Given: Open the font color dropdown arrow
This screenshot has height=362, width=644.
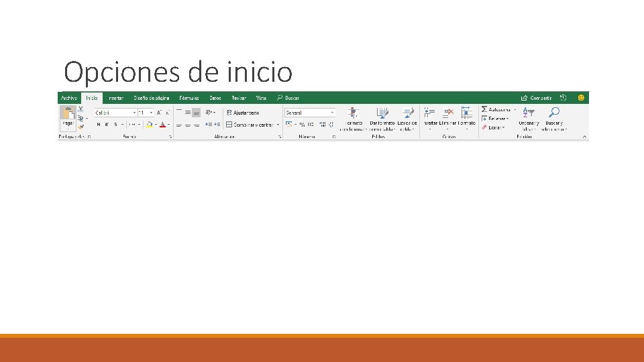Looking at the screenshot, I should 169,125.
